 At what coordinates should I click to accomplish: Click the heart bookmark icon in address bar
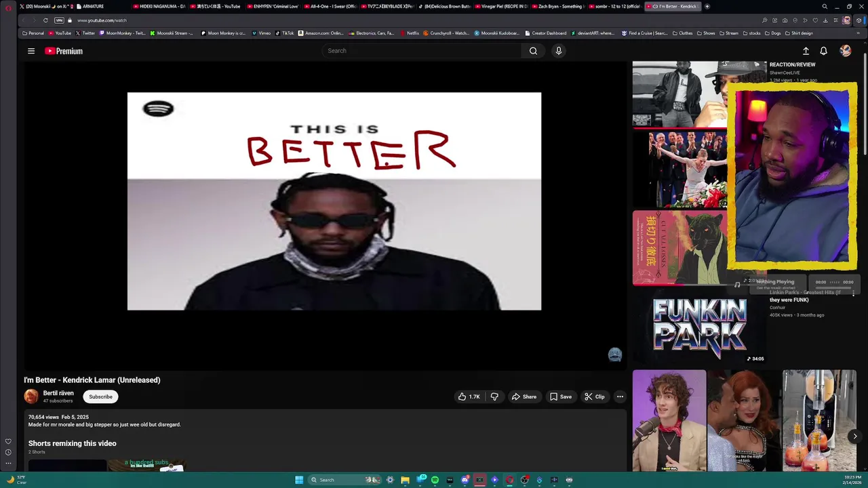pyautogui.click(x=815, y=20)
